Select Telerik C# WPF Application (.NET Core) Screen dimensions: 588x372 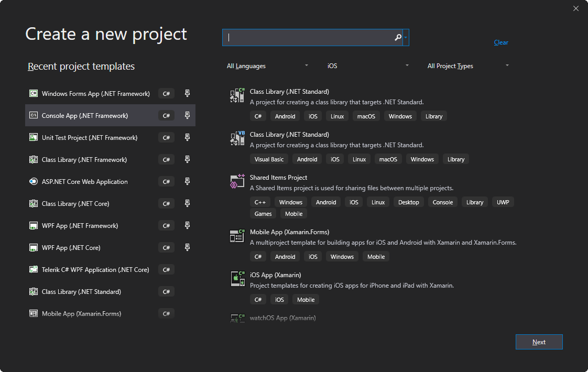click(x=110, y=270)
